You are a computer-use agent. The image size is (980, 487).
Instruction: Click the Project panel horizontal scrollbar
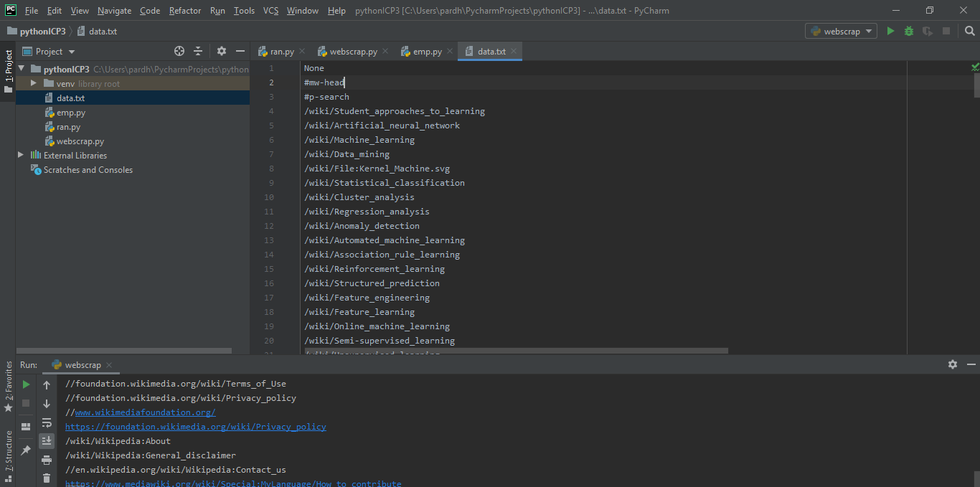tap(124, 351)
